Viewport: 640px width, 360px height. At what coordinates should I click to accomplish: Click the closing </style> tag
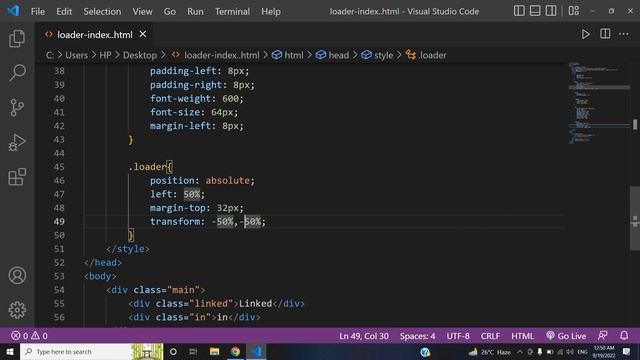128,249
